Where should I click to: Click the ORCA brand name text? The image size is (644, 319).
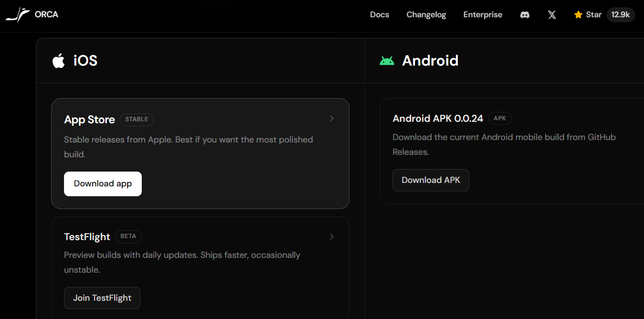(x=46, y=14)
